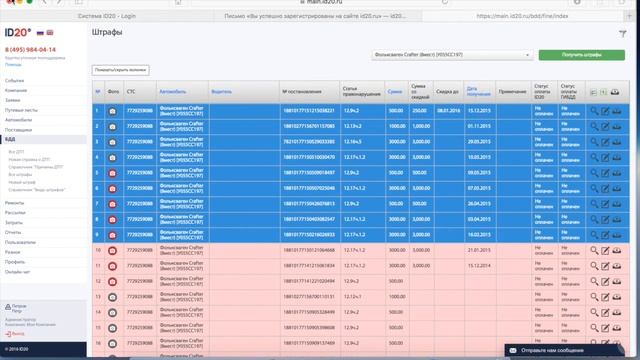
Task: Open Поставщики in the sidebar menu
Action: pyautogui.click(x=18, y=130)
